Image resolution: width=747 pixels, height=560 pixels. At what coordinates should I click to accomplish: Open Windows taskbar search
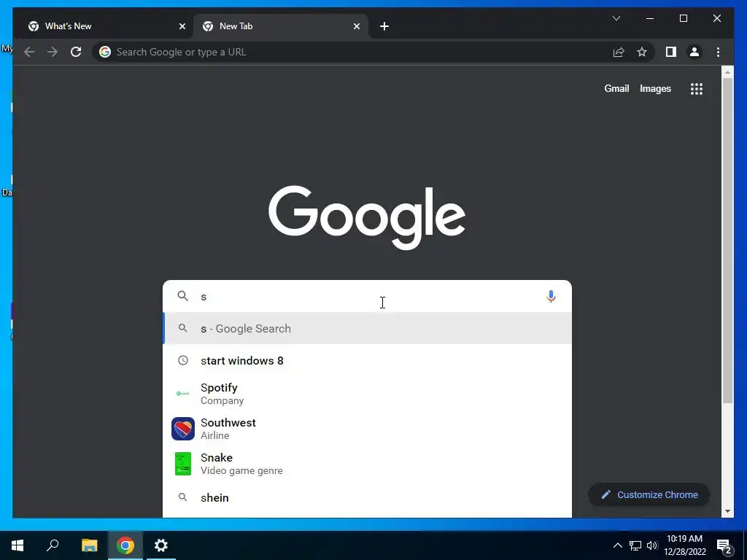[x=53, y=545]
